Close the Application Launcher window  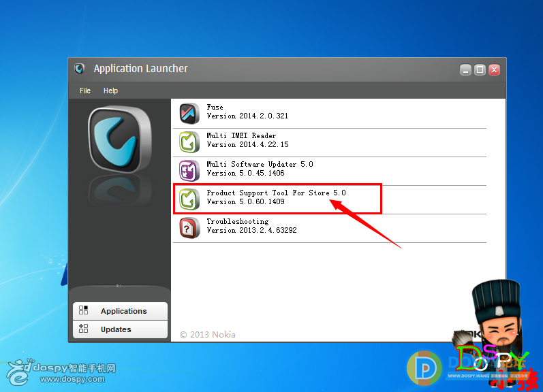pos(494,70)
